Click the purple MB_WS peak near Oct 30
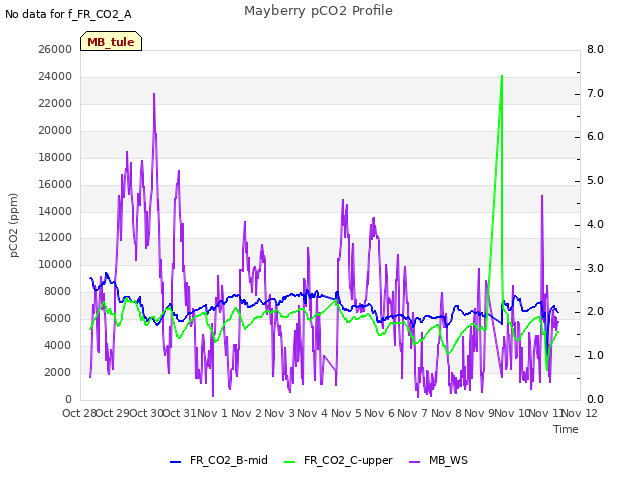Screen dimensions: 640x480 point(154,94)
